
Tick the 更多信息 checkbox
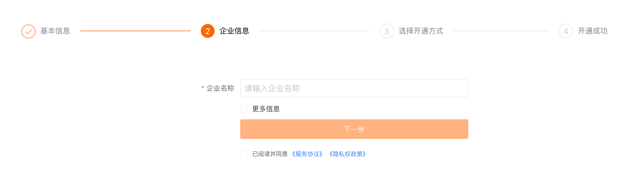tap(243, 109)
